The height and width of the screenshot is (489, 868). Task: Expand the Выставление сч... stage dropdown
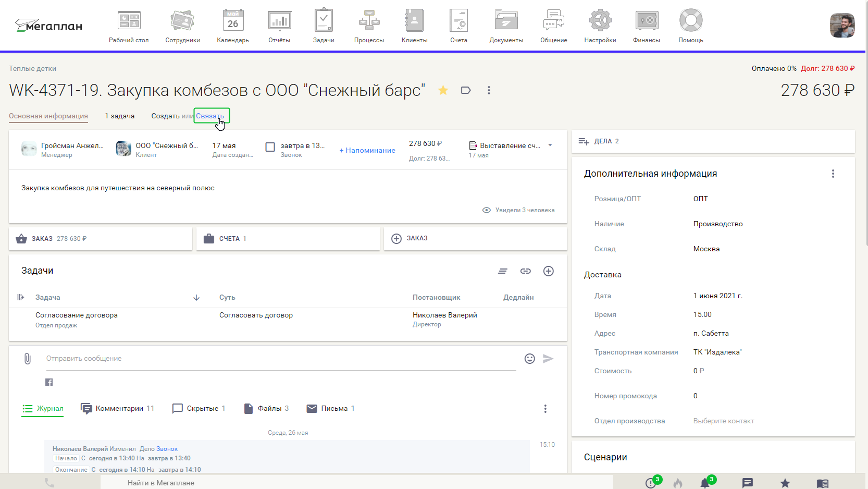550,145
